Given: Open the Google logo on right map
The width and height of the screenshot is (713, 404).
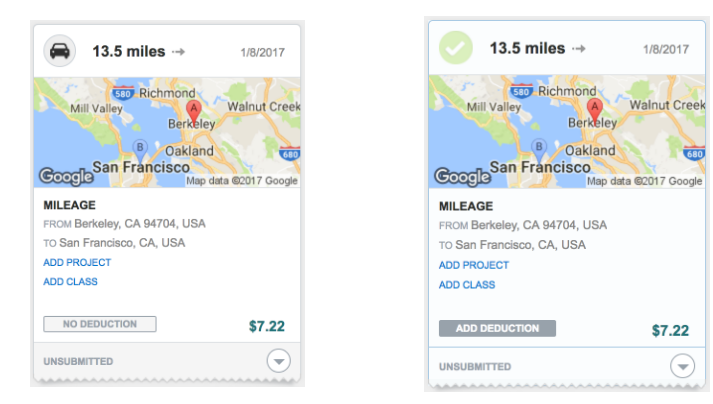Looking at the screenshot, I should [462, 177].
